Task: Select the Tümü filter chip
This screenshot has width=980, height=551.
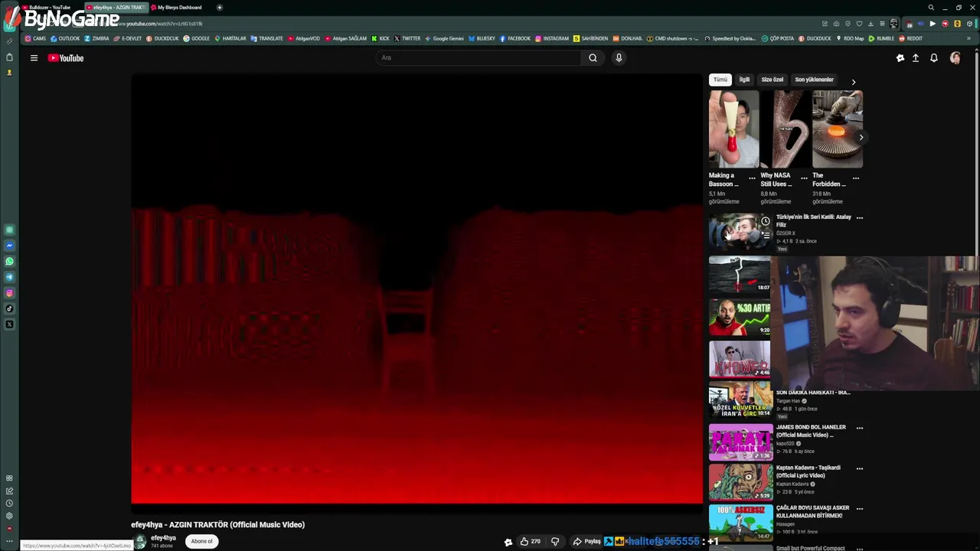Action: (x=720, y=80)
